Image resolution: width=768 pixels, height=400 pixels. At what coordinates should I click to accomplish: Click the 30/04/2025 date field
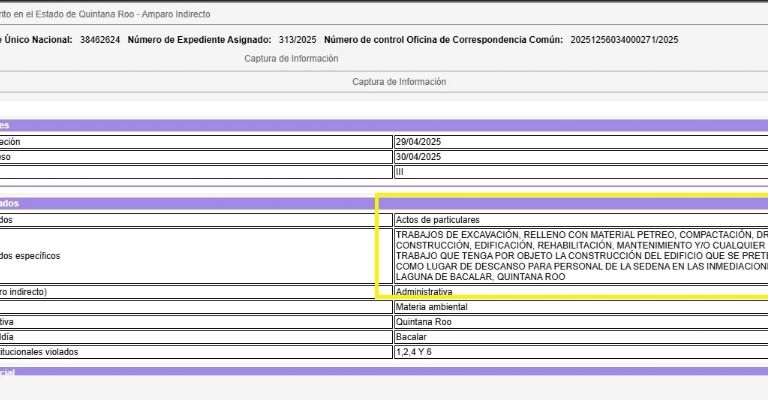point(580,157)
